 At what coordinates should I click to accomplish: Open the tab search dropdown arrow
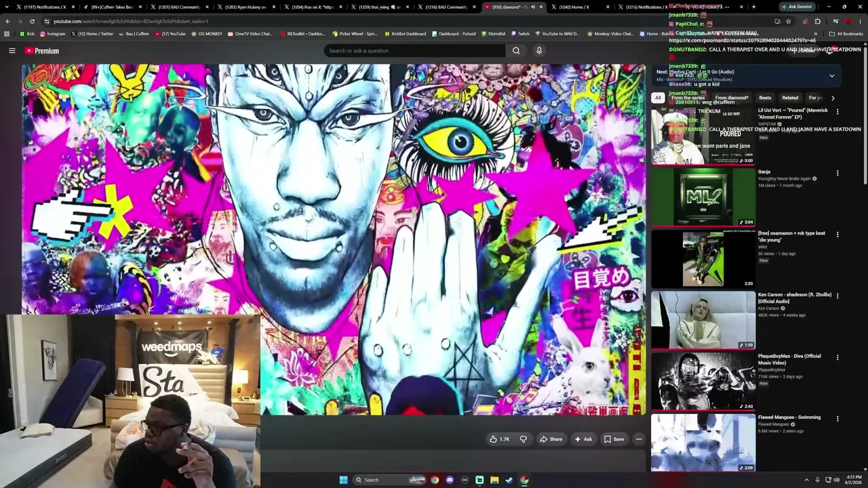[x=5, y=7]
